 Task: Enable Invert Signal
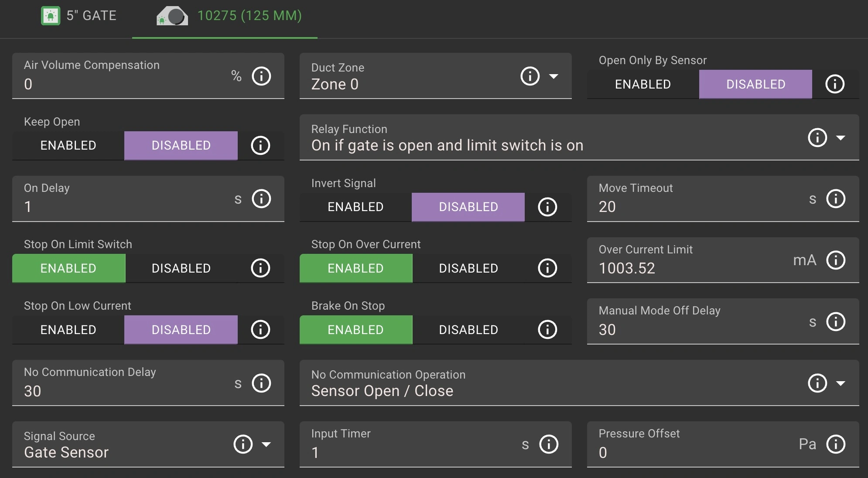click(355, 207)
